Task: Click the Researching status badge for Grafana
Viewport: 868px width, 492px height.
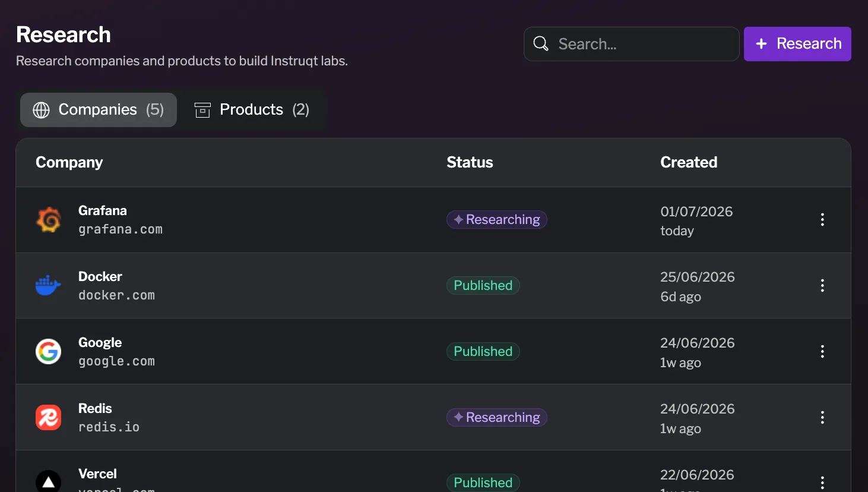Action: coord(496,220)
